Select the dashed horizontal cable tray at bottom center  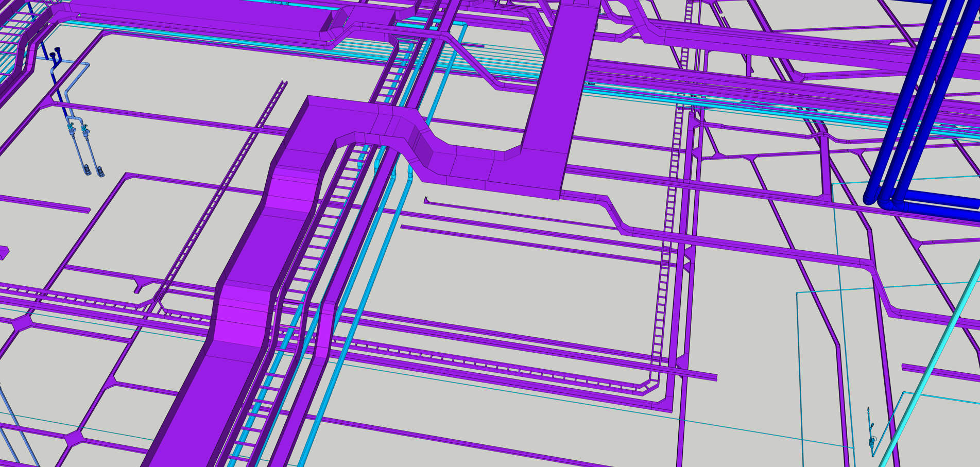(463, 360)
